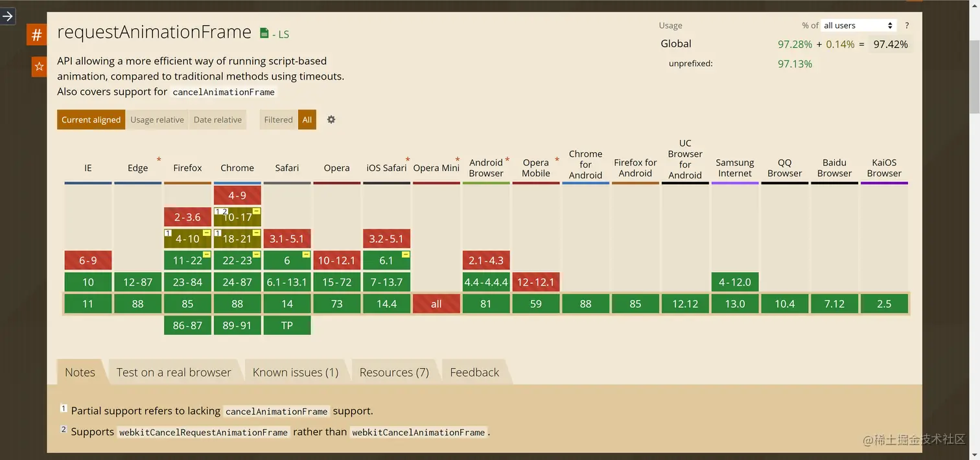Click the yellow note flag on Safari 6
The height and width of the screenshot is (460, 980).
(x=307, y=255)
